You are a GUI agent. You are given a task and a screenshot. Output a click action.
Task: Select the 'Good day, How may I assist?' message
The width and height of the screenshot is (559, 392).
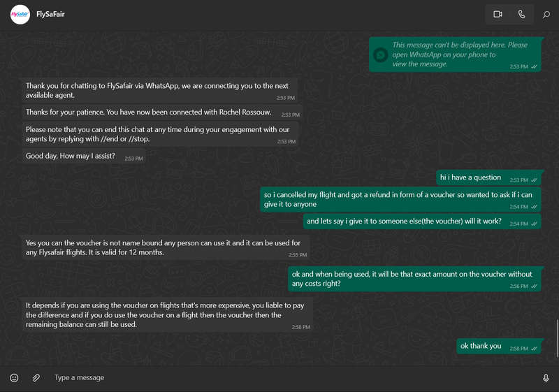[x=84, y=157]
